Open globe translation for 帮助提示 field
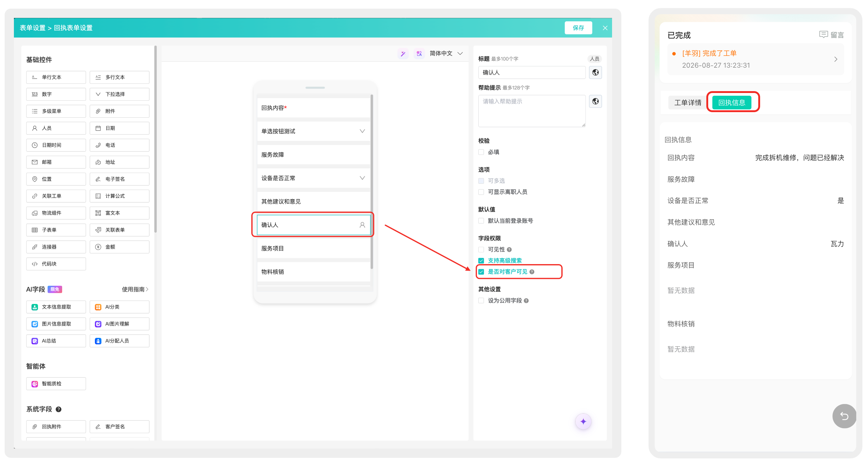This screenshot has height=464, width=868. (595, 101)
